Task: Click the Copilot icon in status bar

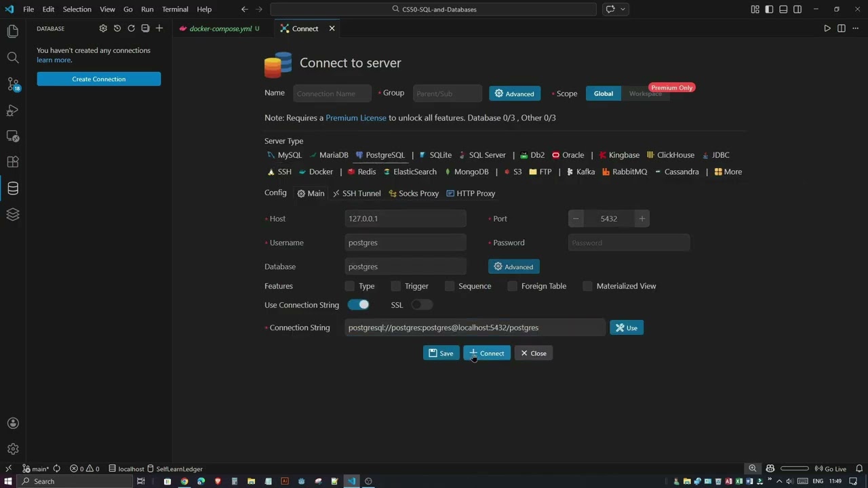Action: click(770, 468)
